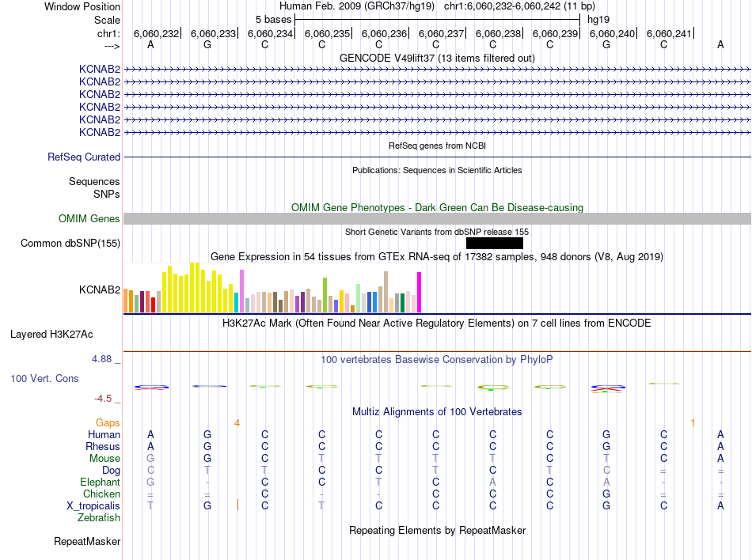This screenshot has width=752, height=560.
Task: Open the H3K27Ac Mark track title
Action: click(437, 323)
